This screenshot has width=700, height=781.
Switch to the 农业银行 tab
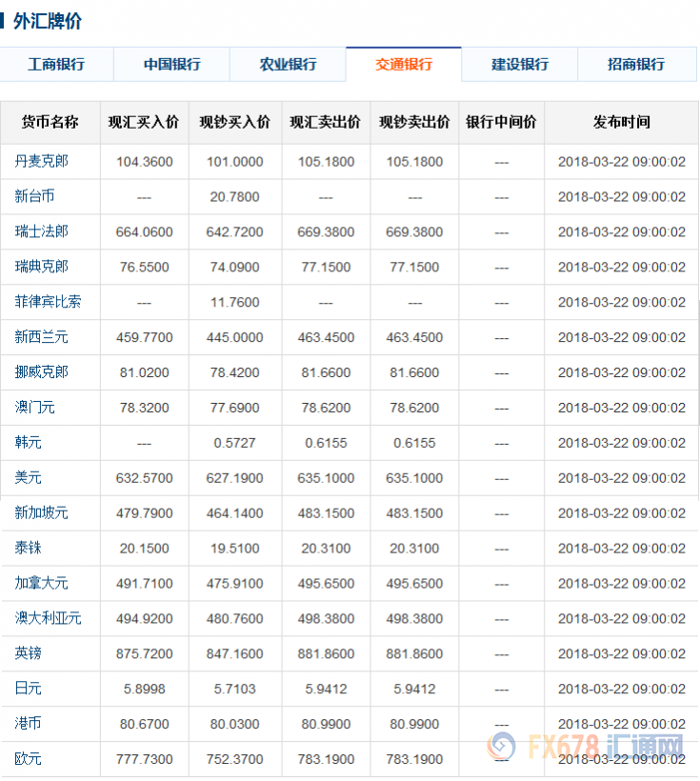[288, 64]
